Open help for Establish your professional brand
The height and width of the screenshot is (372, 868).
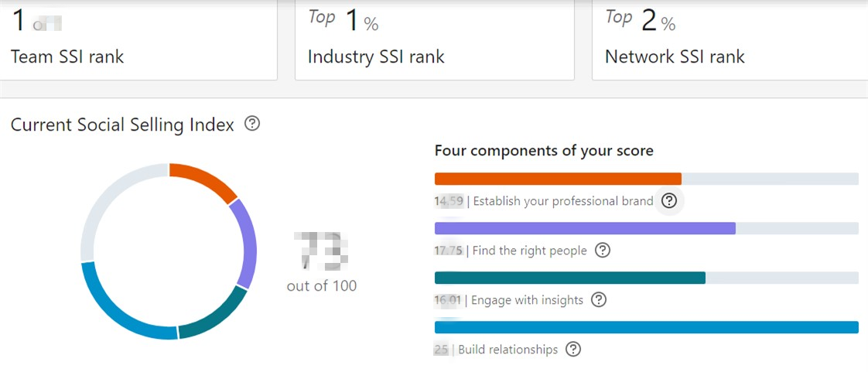point(669,200)
